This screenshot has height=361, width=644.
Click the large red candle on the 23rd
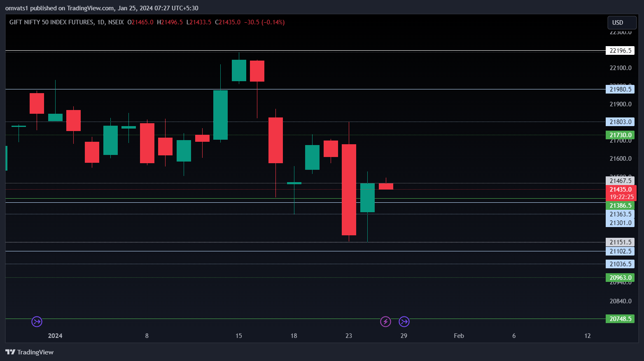point(349,190)
